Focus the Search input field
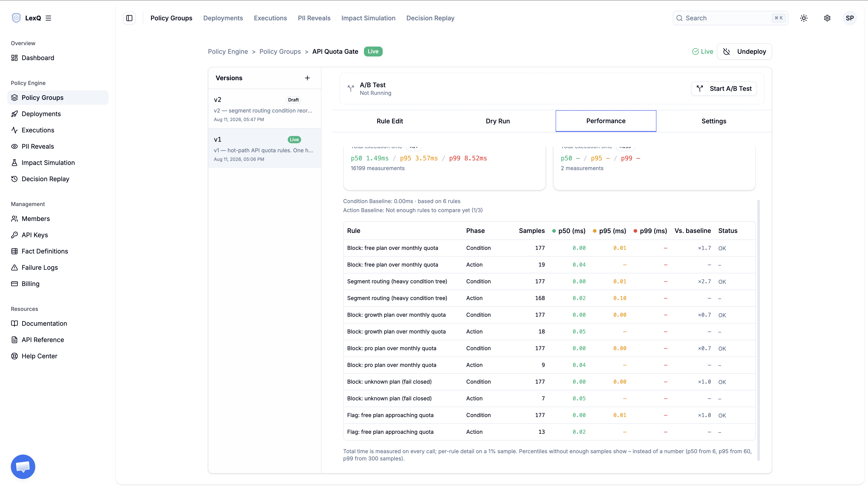This screenshot has height=488, width=868. 730,18
